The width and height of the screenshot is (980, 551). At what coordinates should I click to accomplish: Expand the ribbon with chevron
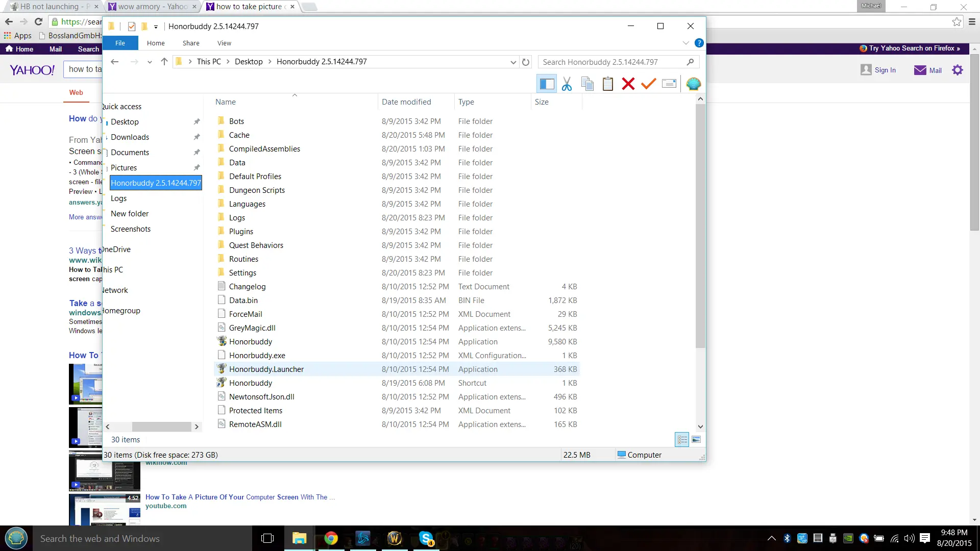(686, 43)
